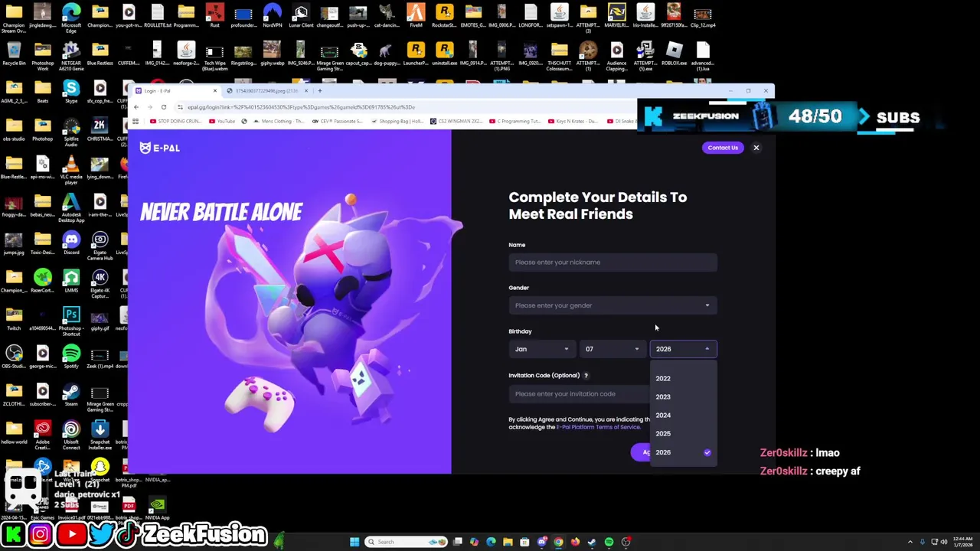This screenshot has height=551, width=980.
Task: Open the C Programming Tut bookmark
Action: point(514,121)
